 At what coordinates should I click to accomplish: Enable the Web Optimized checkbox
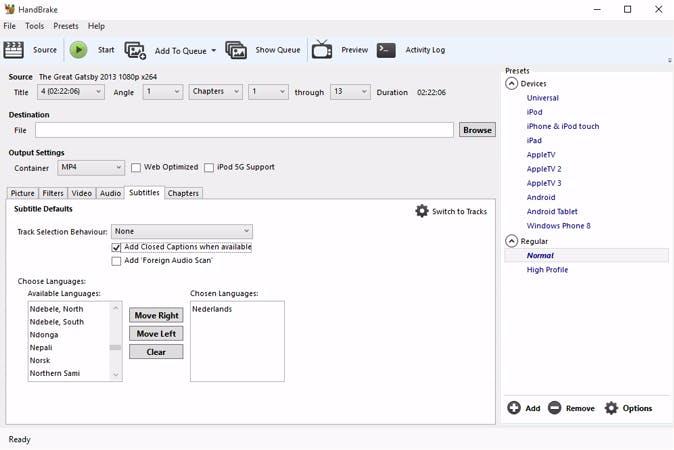(136, 168)
